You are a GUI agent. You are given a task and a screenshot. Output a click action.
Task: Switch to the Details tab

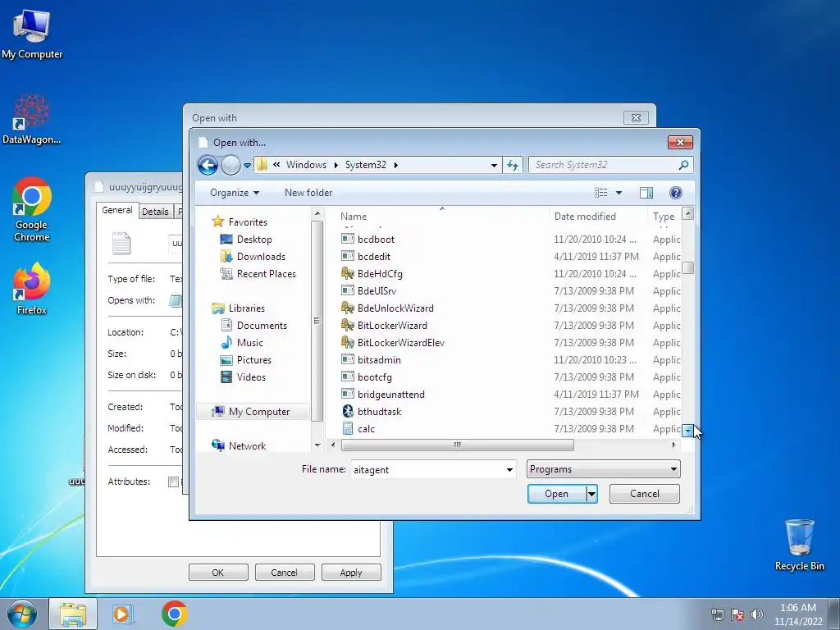155,212
